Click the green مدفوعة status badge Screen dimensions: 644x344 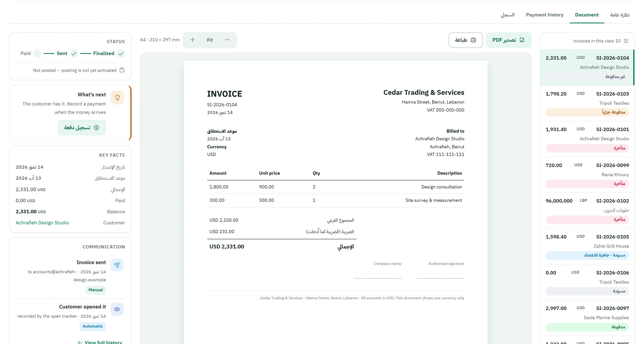(587, 327)
